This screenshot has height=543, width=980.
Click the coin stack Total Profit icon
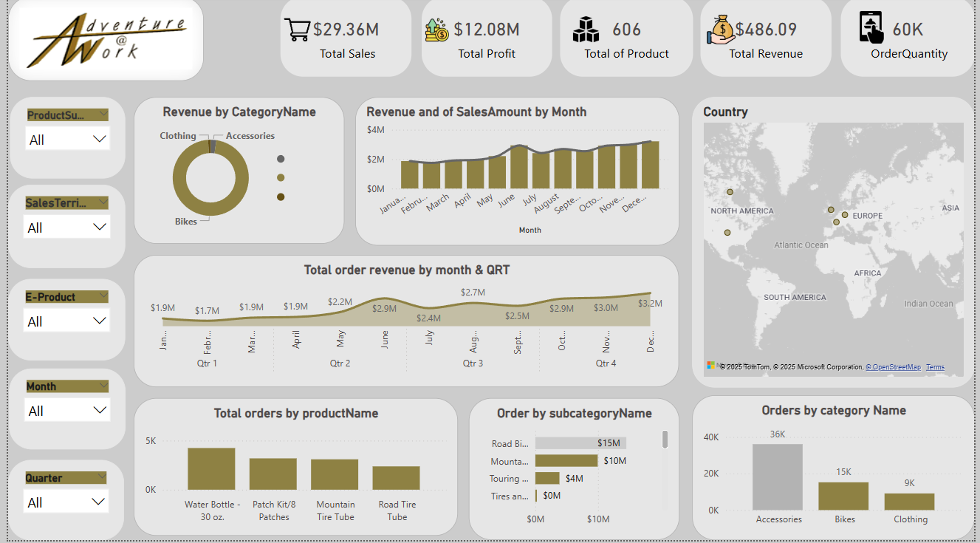436,30
